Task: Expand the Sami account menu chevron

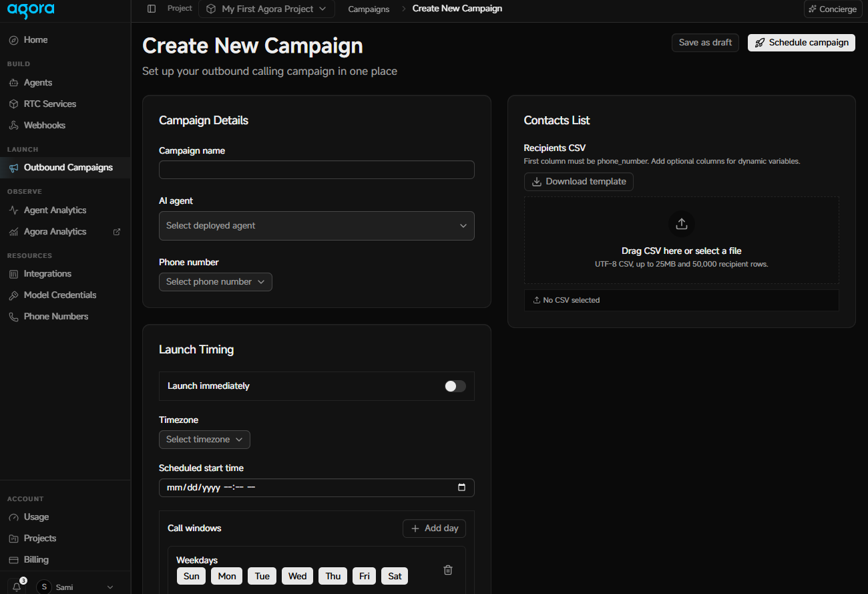Action: coord(111,587)
